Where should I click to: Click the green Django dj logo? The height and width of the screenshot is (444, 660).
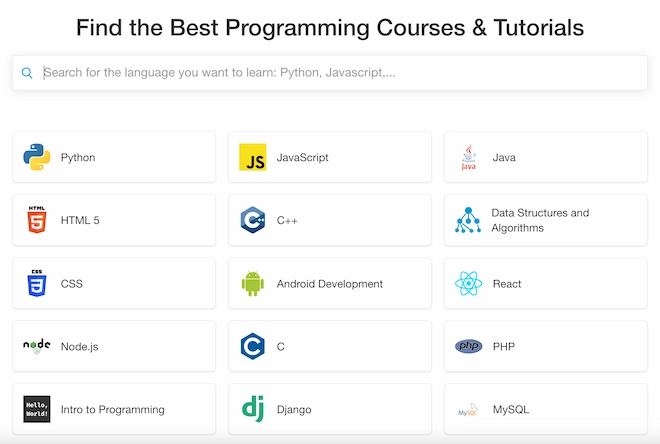click(x=253, y=409)
